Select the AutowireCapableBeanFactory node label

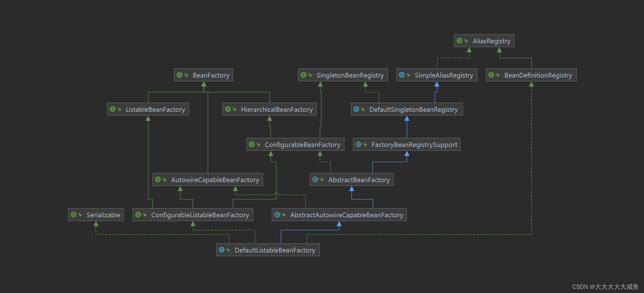pos(215,180)
